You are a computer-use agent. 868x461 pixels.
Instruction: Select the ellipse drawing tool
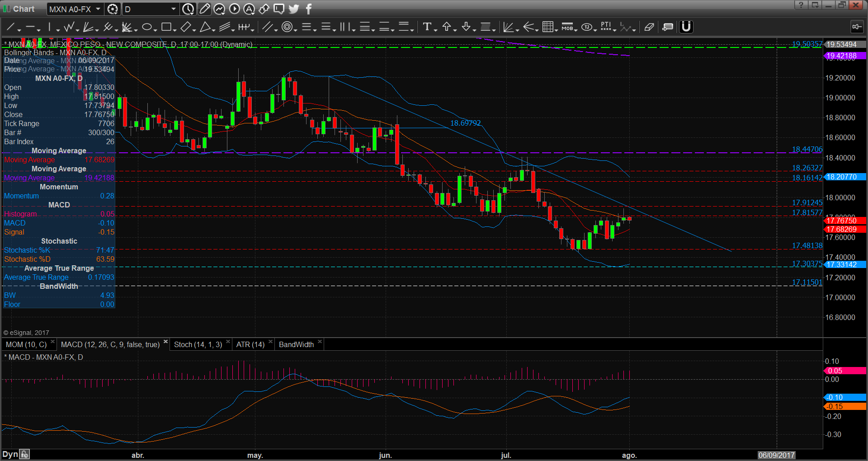click(x=146, y=27)
